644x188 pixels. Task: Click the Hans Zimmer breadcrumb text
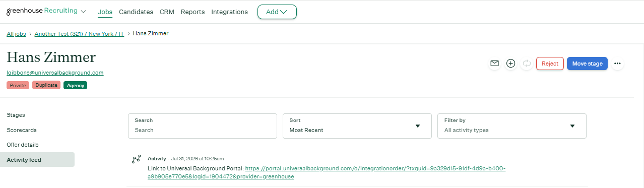click(x=151, y=34)
